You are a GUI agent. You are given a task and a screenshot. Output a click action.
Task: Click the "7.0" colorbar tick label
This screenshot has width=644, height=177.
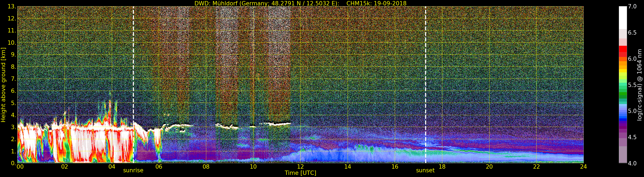[x=632, y=6]
